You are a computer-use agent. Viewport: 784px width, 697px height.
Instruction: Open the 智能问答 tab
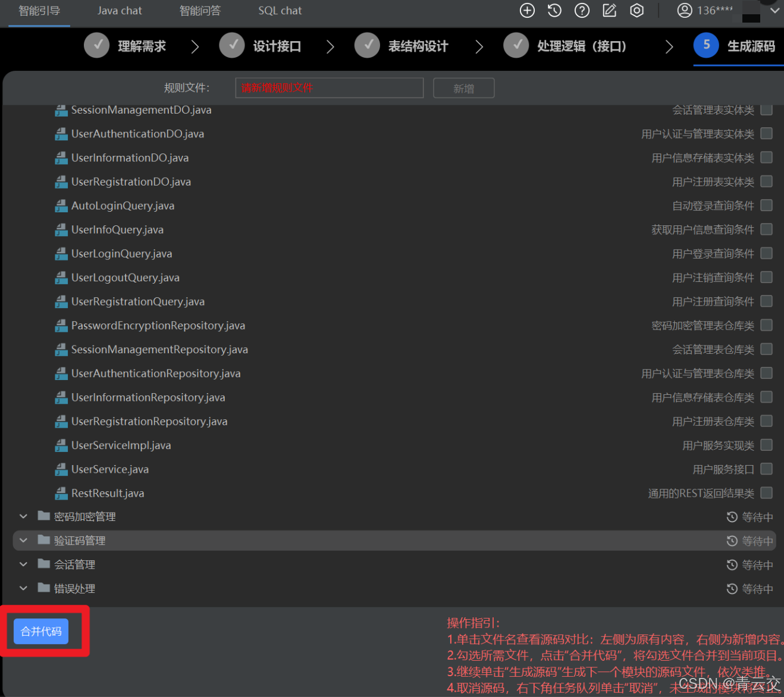point(200,11)
